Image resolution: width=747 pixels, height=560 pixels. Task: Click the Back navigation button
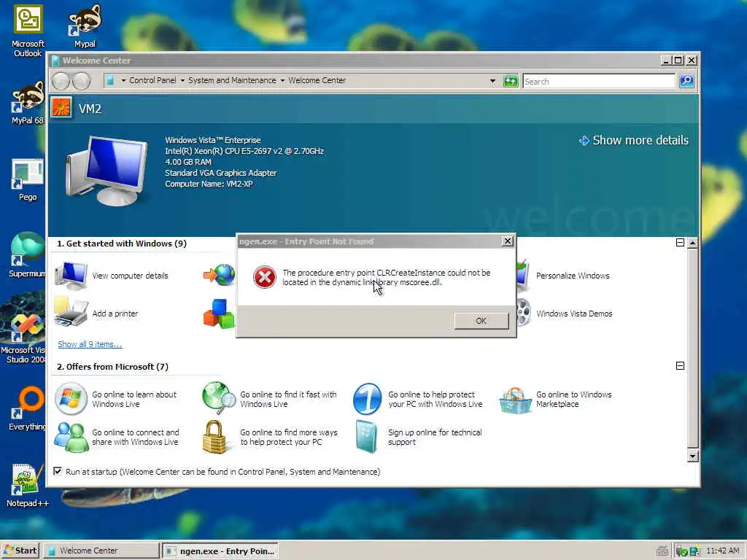[x=61, y=81]
